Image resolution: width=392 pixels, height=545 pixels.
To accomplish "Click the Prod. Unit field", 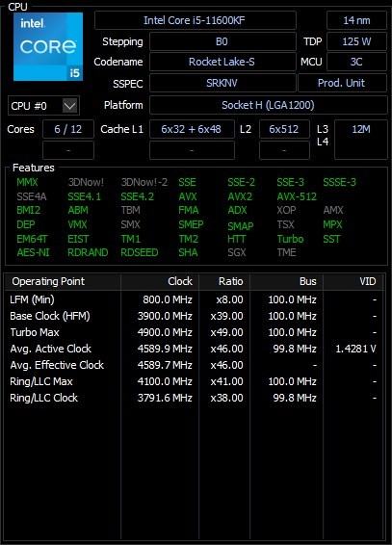I will click(342, 83).
